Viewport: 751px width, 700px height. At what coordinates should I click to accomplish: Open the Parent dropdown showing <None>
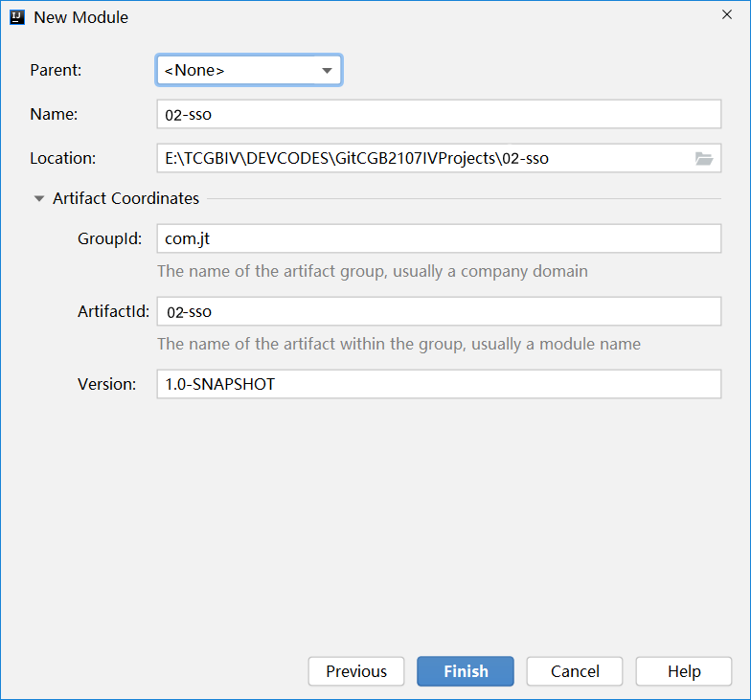coord(249,70)
